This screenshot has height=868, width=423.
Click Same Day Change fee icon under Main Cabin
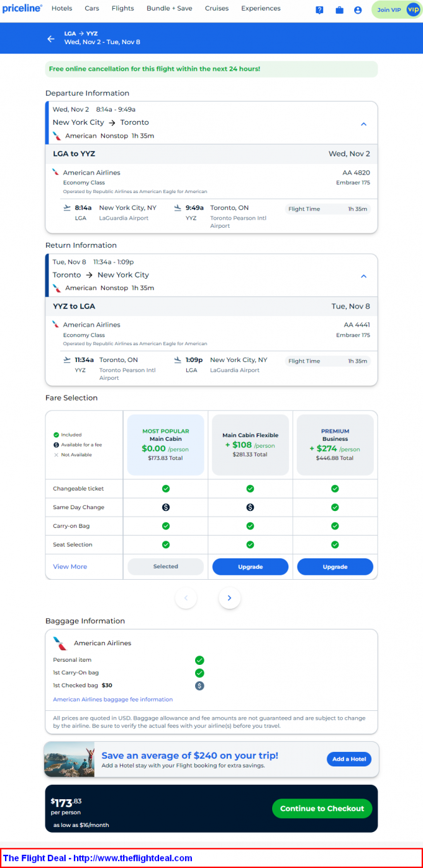(165, 507)
